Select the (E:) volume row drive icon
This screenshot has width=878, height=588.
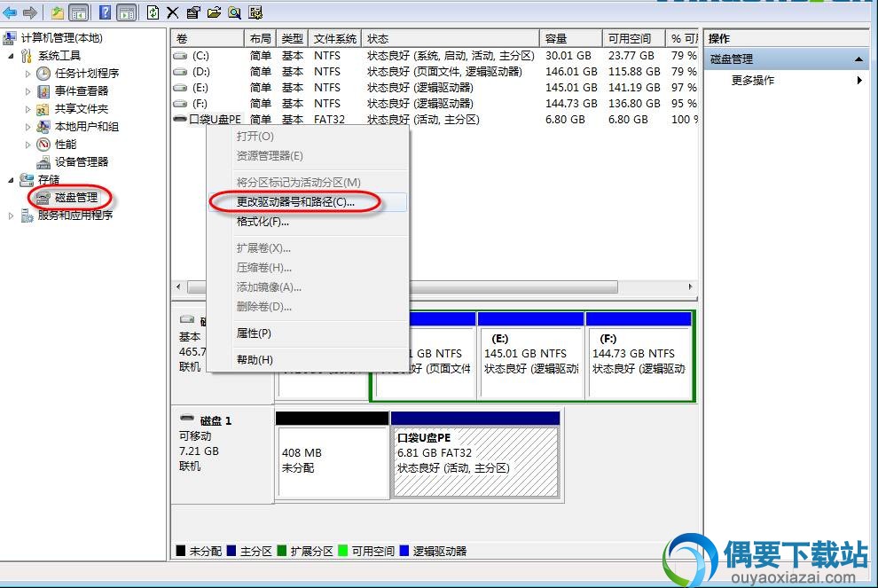click(x=180, y=88)
